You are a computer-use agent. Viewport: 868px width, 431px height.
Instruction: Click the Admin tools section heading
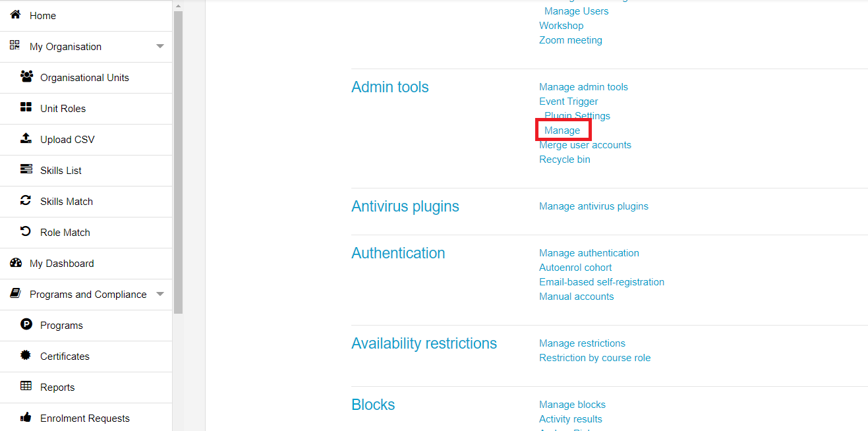pos(390,87)
